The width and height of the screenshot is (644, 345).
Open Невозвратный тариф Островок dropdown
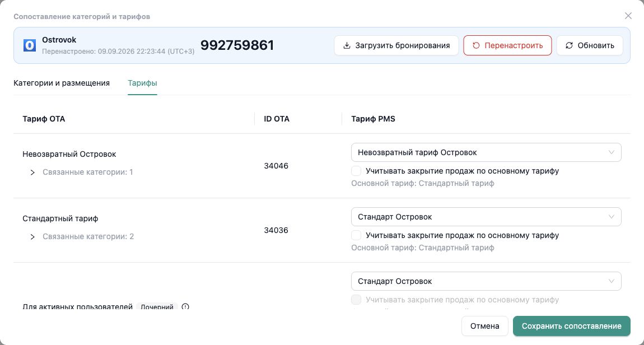pos(486,152)
